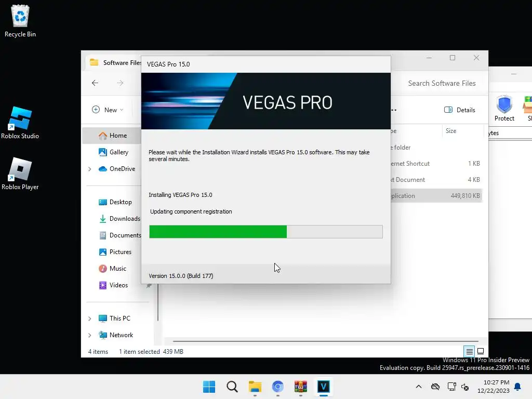Open the Music quick access folder

click(112, 269)
